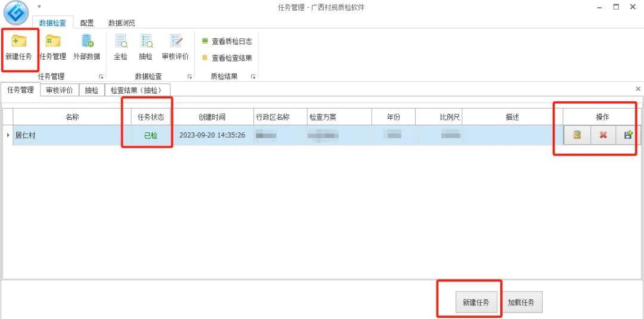Open quick access toolbar dropdown arrow
The image size is (644, 319).
[x=39, y=7]
